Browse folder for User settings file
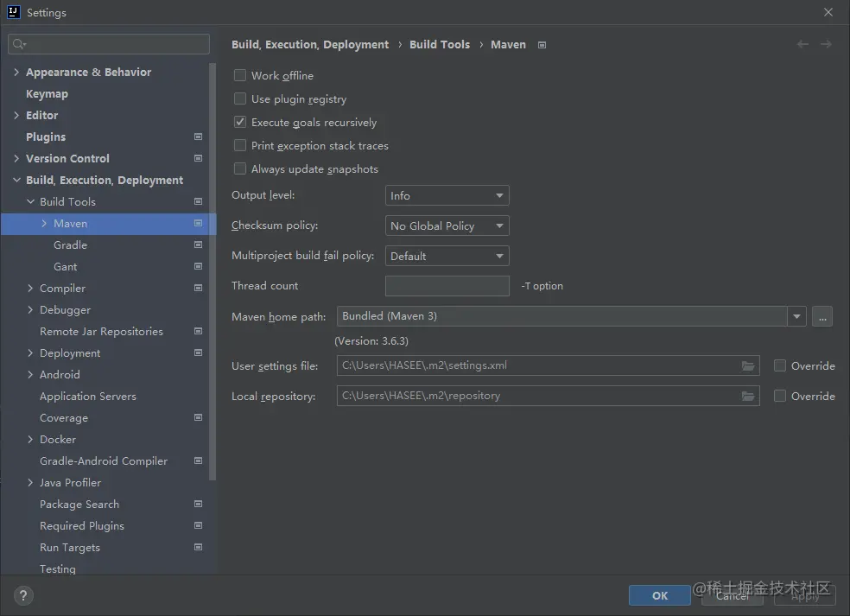The image size is (850, 616). tap(748, 366)
